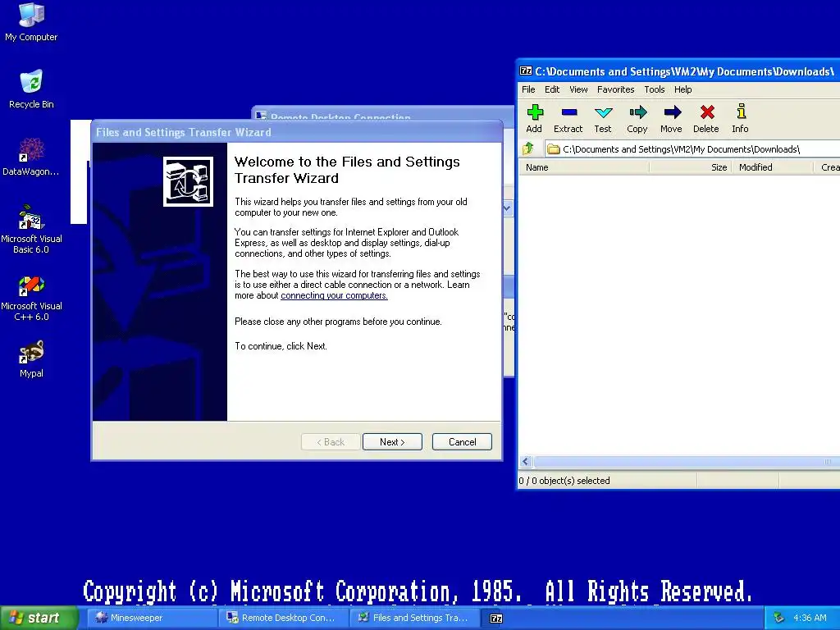Click the Start button
The image size is (840, 630).
tap(39, 618)
